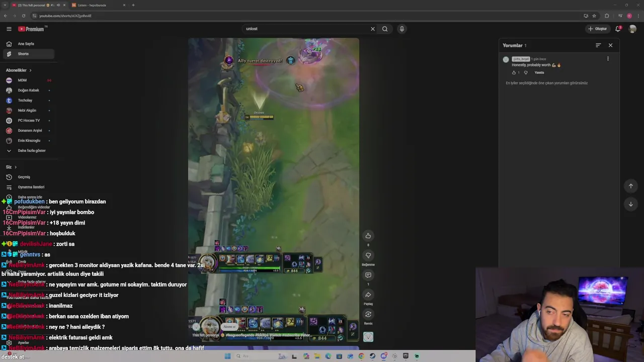This screenshot has width=644, height=362.
Task: Open Chrome three-dot menu
Action: [638, 16]
